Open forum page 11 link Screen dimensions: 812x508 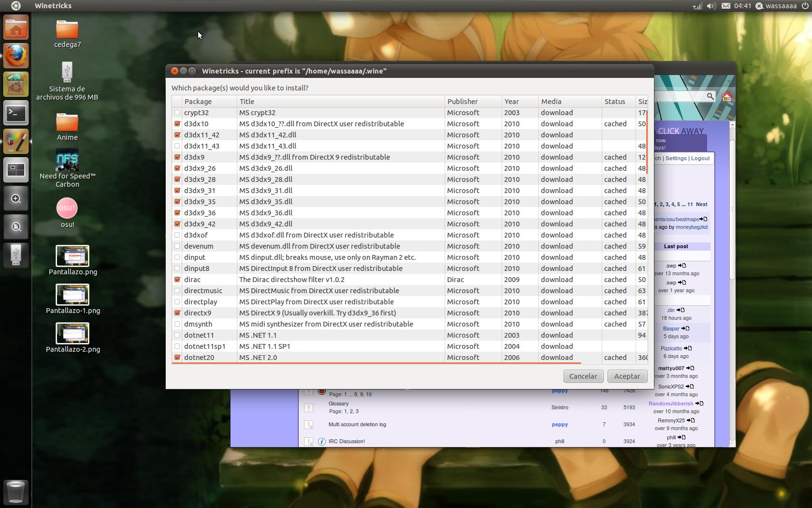690,204
